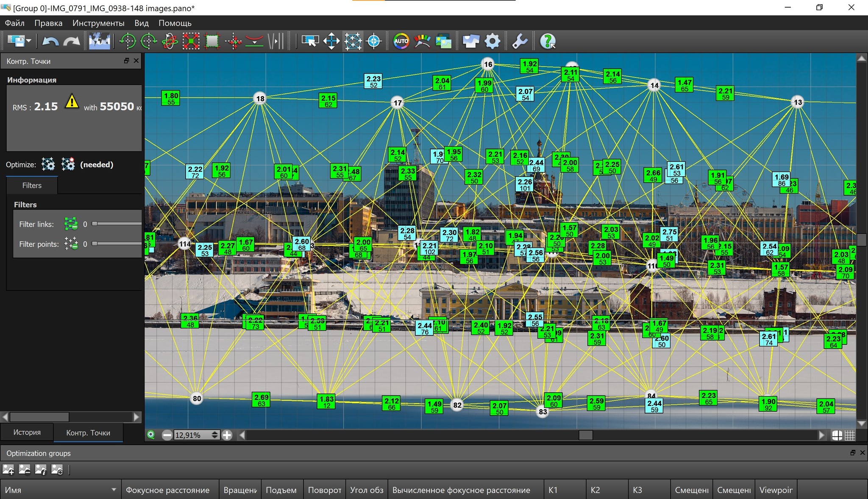This screenshot has width=868, height=499.
Task: Click the AUTO color correction icon
Action: tap(401, 42)
